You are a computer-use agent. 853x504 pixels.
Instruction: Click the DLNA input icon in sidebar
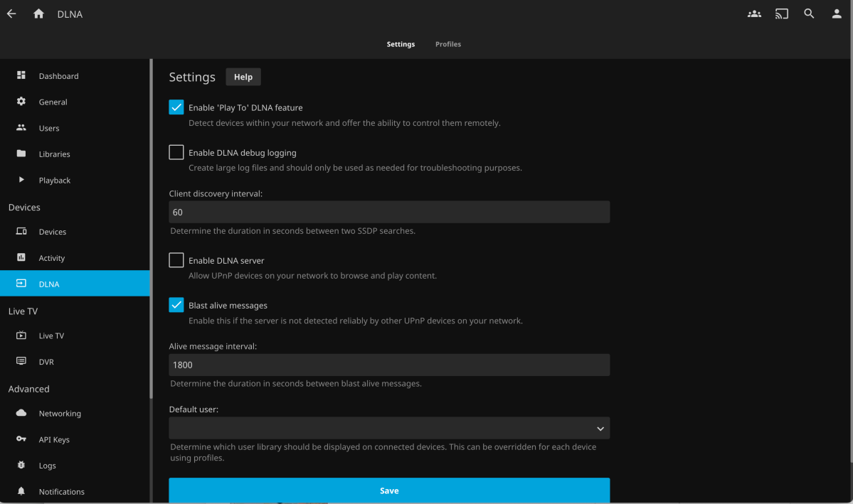[x=21, y=283]
